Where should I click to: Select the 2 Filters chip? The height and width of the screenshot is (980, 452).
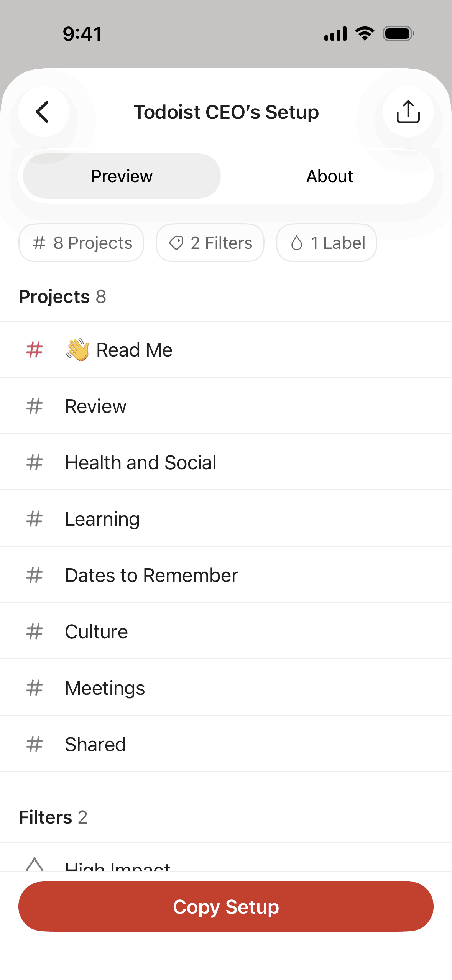(x=210, y=243)
